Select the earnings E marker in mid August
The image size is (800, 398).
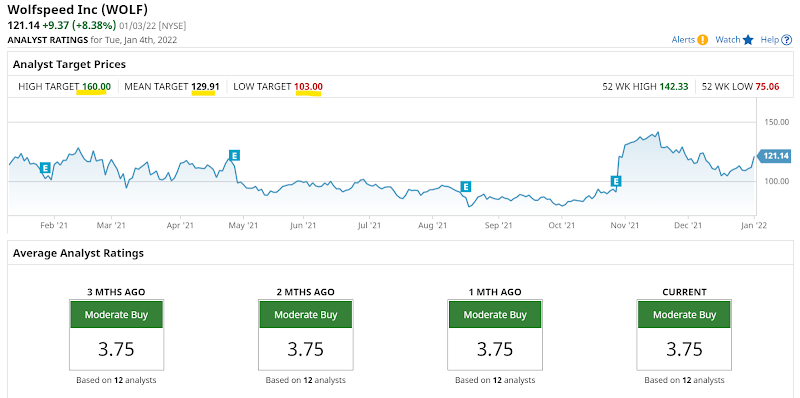click(x=465, y=187)
